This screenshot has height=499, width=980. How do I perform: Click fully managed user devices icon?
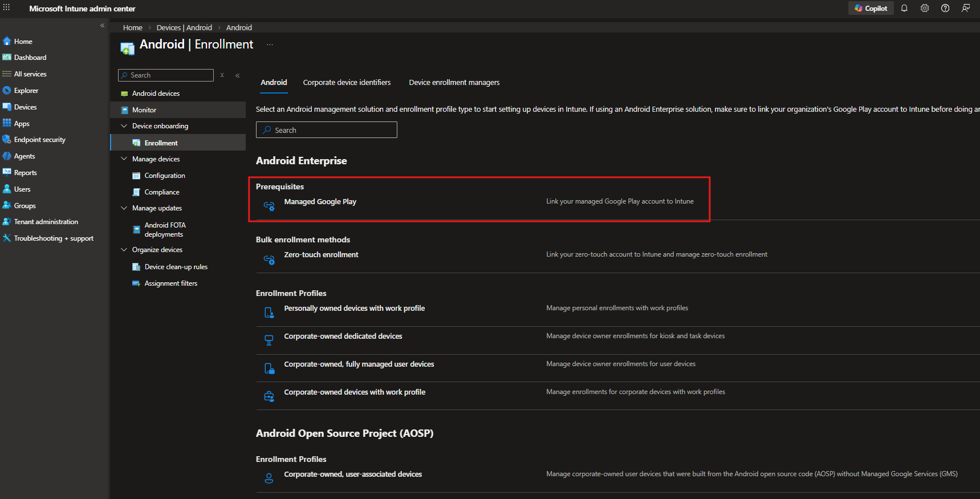tap(269, 368)
